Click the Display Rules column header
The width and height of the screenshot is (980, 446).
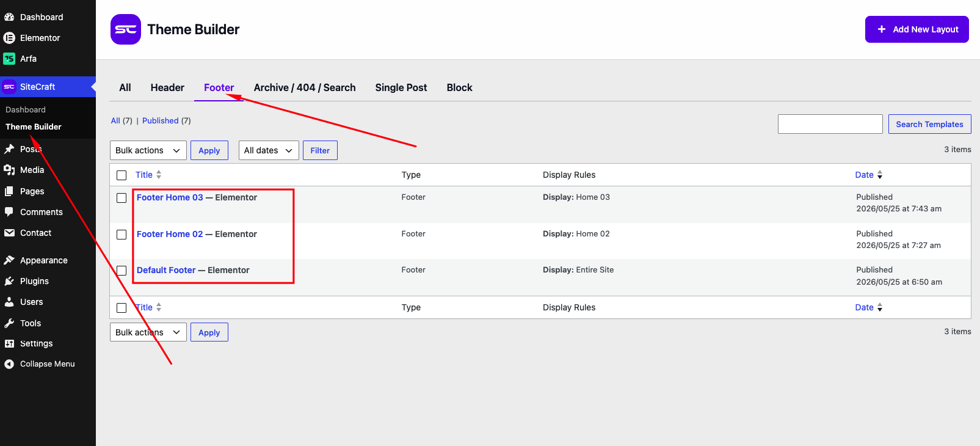569,175
